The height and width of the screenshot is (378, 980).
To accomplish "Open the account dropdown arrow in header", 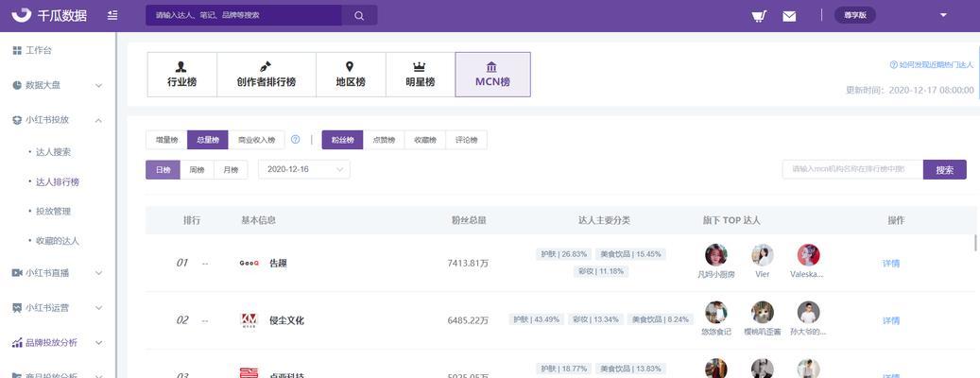I will [x=943, y=15].
